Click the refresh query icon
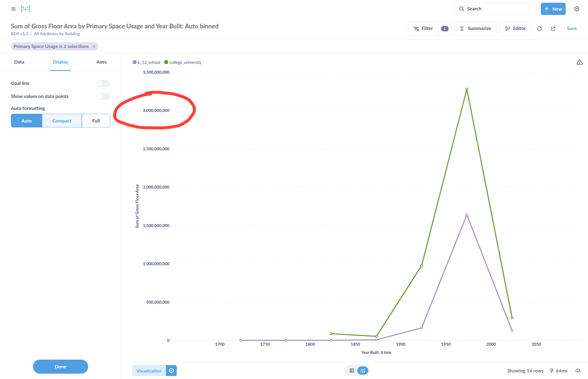 [x=539, y=29]
